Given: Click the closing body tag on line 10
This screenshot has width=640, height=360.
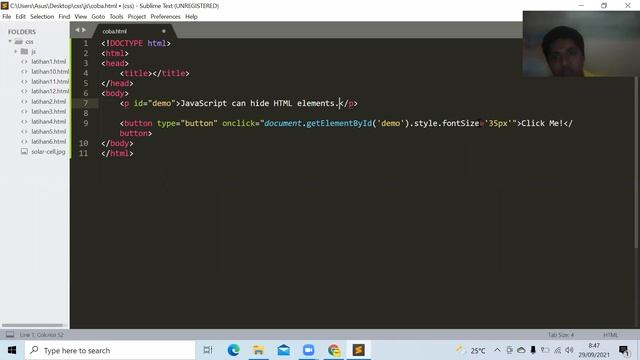Looking at the screenshot, I should (117, 143).
